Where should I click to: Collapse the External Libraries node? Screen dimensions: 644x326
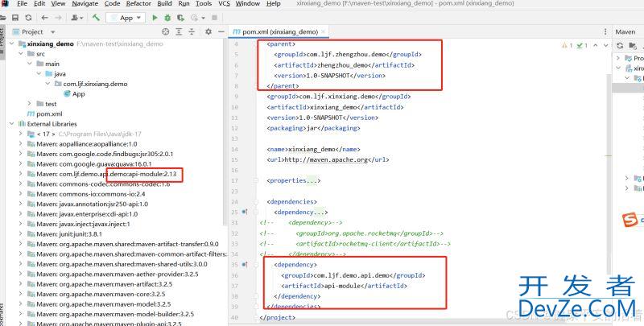coord(12,124)
